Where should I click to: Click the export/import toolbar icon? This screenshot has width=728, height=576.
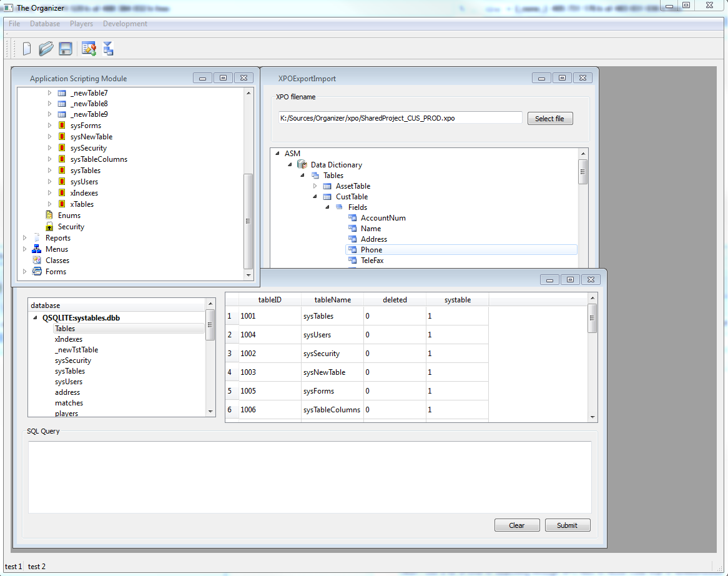(108, 48)
